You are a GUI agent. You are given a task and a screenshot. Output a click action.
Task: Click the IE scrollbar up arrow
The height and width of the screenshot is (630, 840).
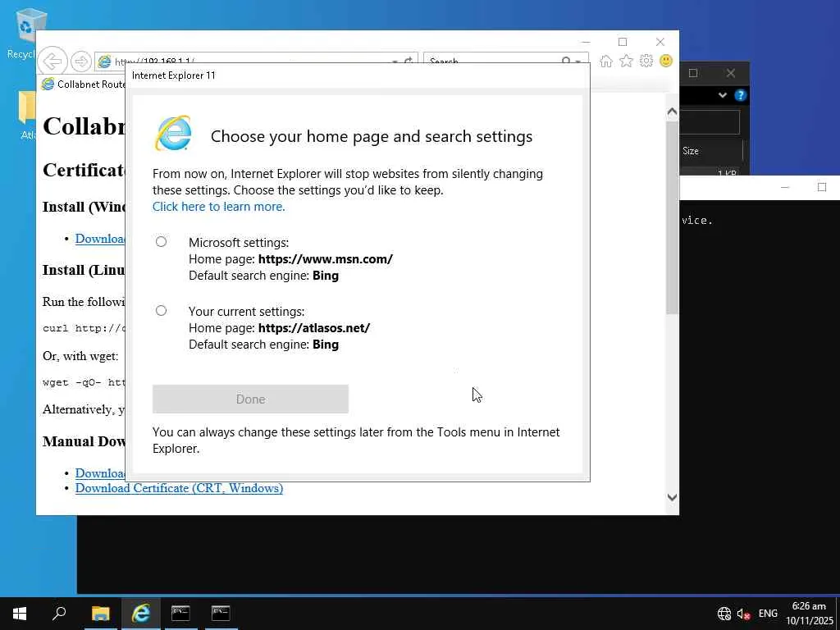click(x=672, y=112)
